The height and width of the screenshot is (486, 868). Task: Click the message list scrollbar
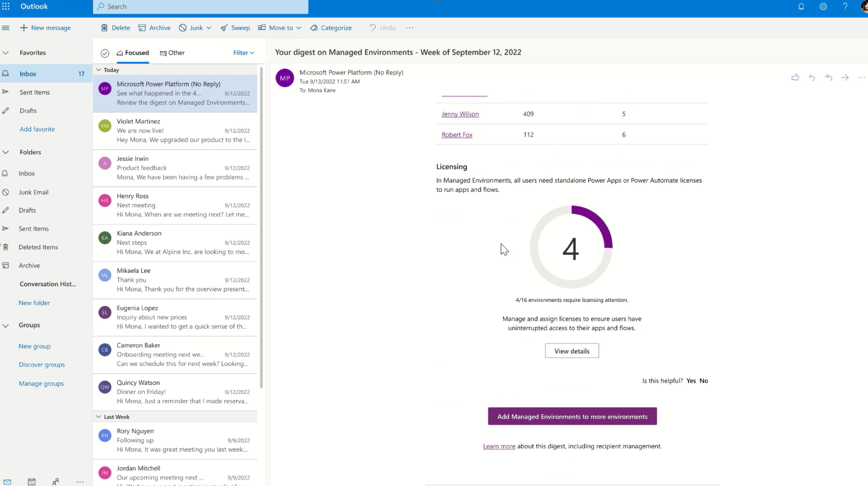pos(261,228)
